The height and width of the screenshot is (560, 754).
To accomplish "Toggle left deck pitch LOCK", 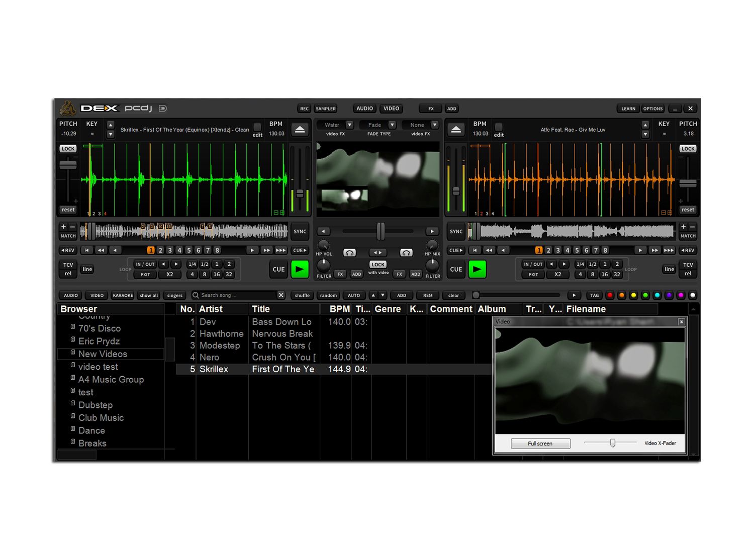I will pyautogui.click(x=68, y=149).
